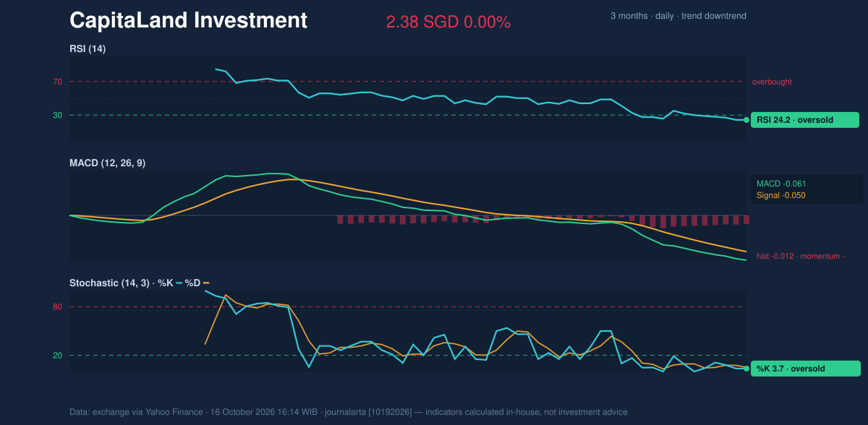This screenshot has width=868, height=425.
Task: Click the hist -0.012 momentum label
Action: point(801,256)
